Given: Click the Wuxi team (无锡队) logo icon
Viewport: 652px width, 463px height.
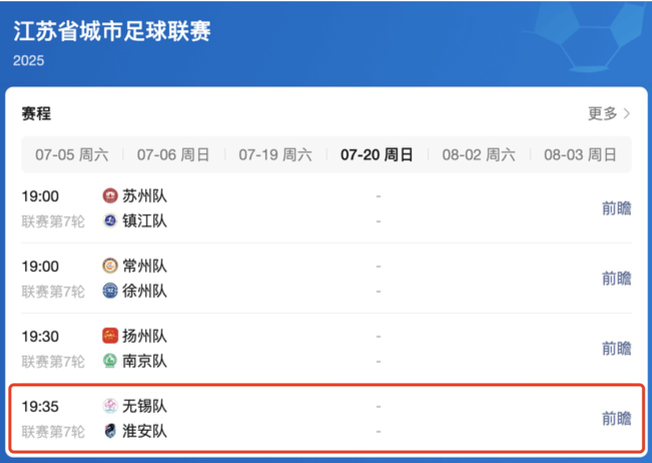Looking at the screenshot, I should tap(110, 406).
